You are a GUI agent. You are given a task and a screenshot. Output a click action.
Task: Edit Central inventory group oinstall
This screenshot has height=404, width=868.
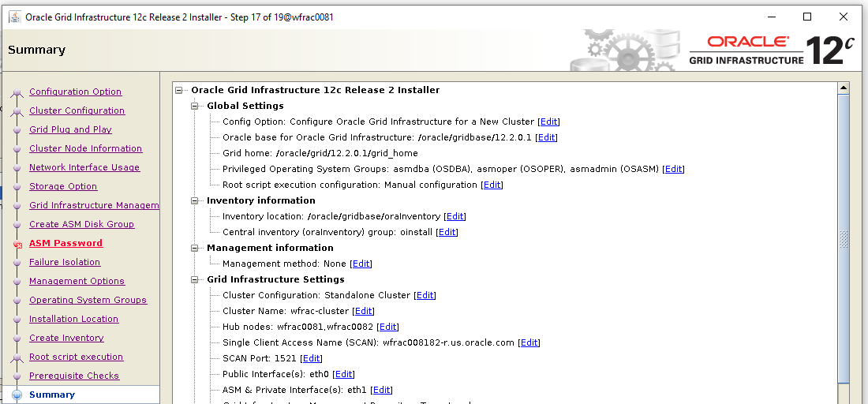447,232
